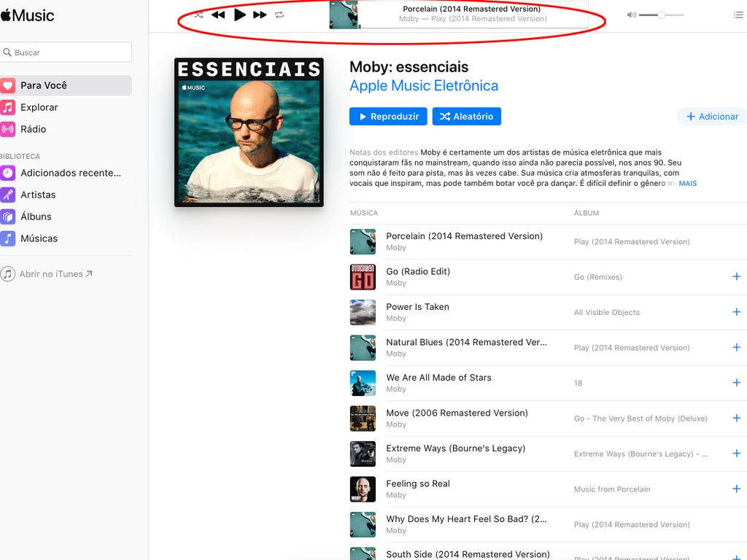Add Go (Radio Edit) with plus icon
This screenshot has height=560, width=747.
pos(737,276)
